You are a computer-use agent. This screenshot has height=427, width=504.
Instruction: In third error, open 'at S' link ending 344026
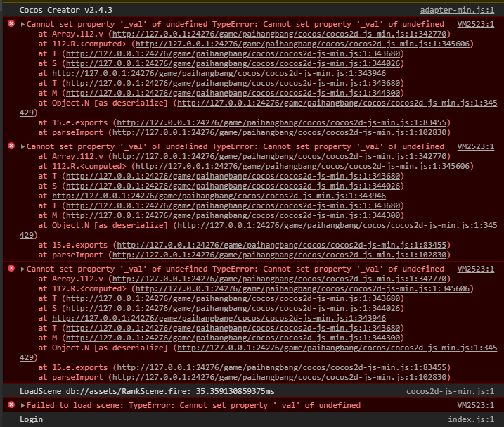(233, 308)
